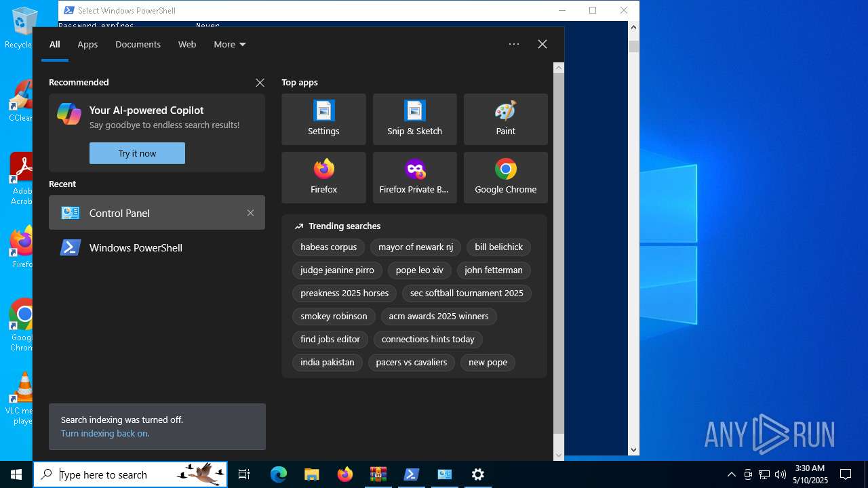Open File Explorer from taskbar

point(312,474)
